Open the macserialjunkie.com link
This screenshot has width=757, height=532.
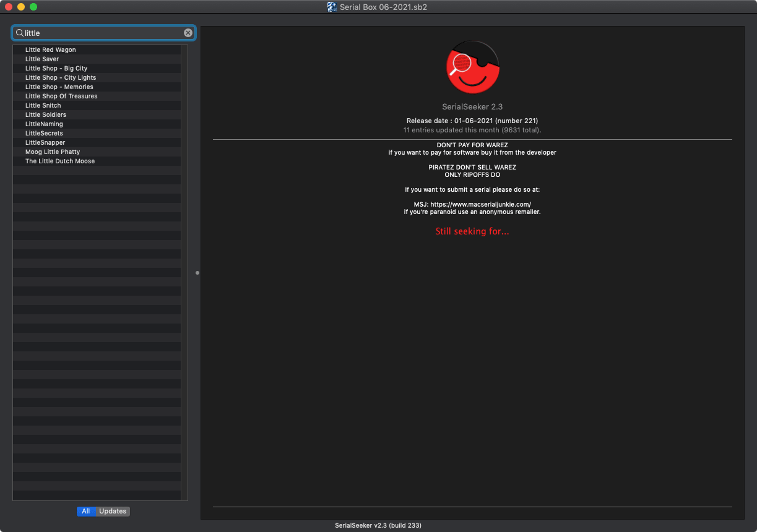480,204
